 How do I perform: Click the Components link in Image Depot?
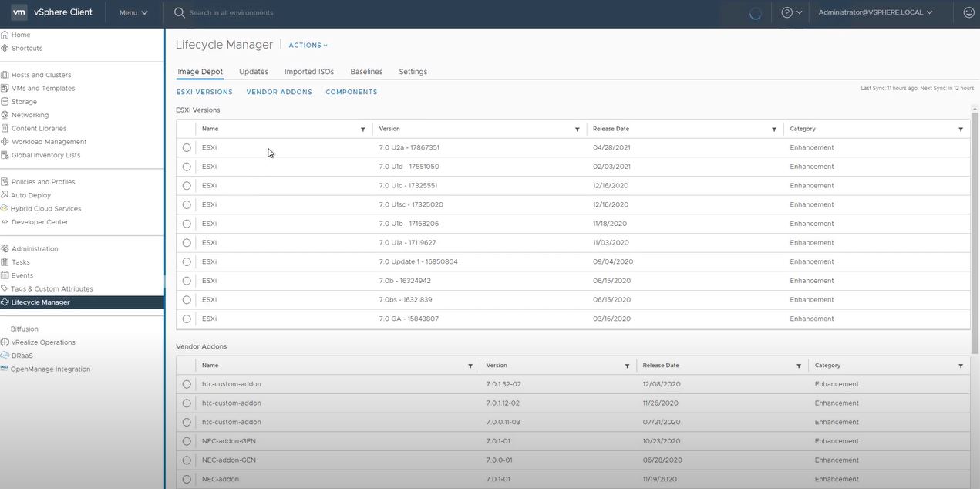[352, 92]
